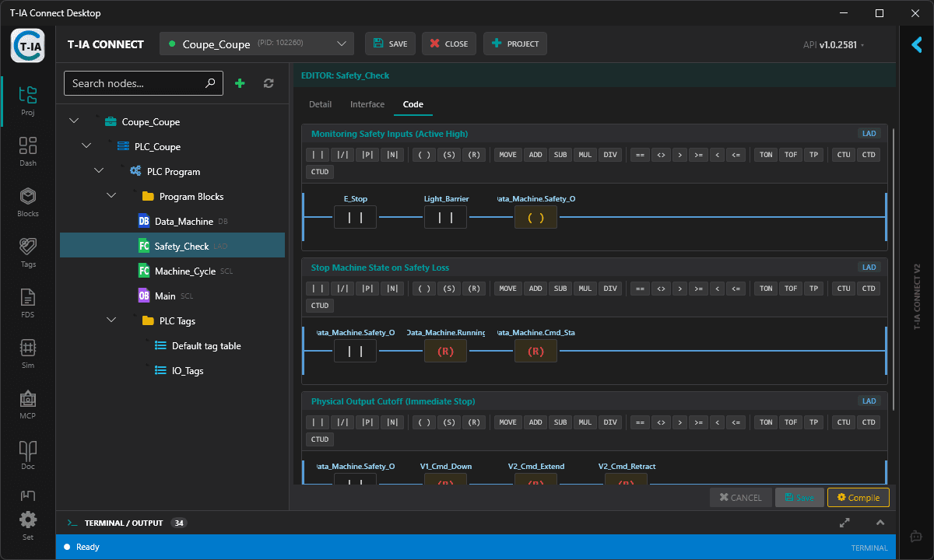This screenshot has height=560, width=934.
Task: Insert a MOVE instruction in Monitoring Safety Inputs
Action: click(x=507, y=154)
